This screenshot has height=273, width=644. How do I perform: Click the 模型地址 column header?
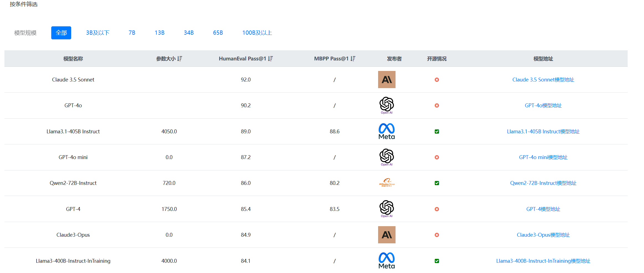click(x=543, y=58)
